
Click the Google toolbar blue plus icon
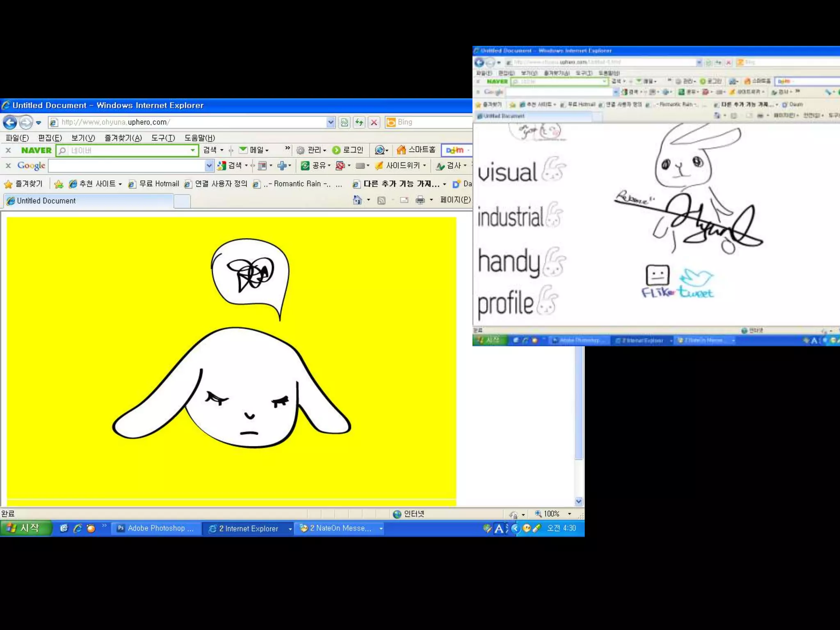282,166
